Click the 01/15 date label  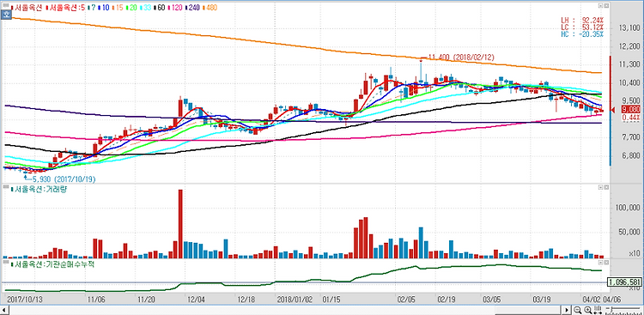[331, 299]
